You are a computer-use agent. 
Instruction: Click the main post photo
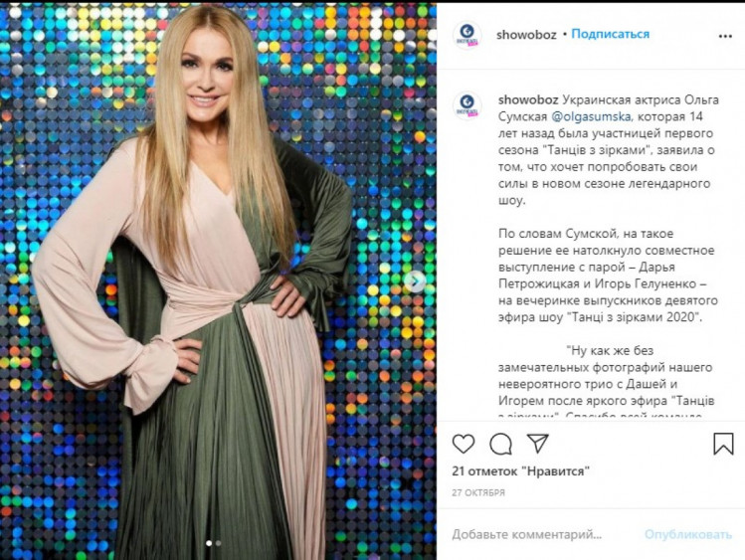point(218,281)
